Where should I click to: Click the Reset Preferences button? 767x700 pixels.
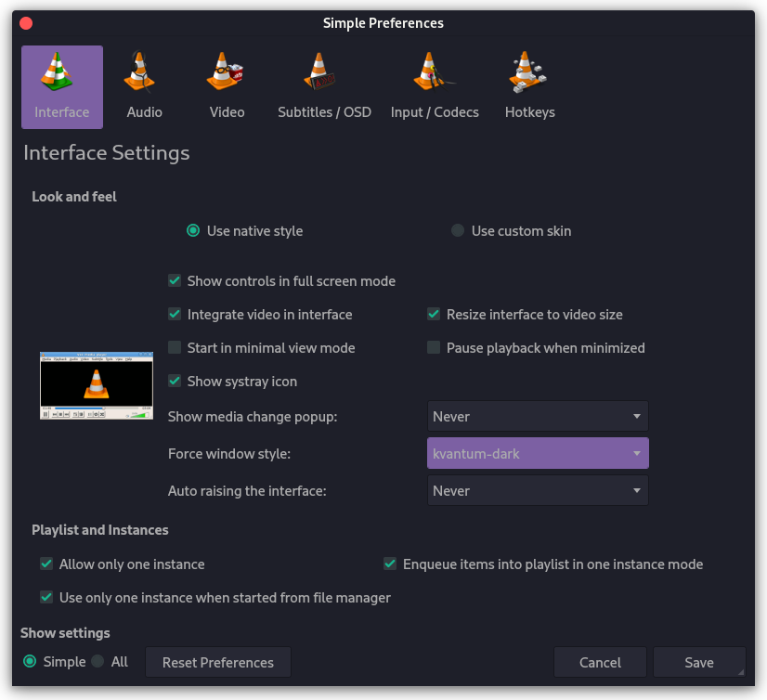coord(217,662)
